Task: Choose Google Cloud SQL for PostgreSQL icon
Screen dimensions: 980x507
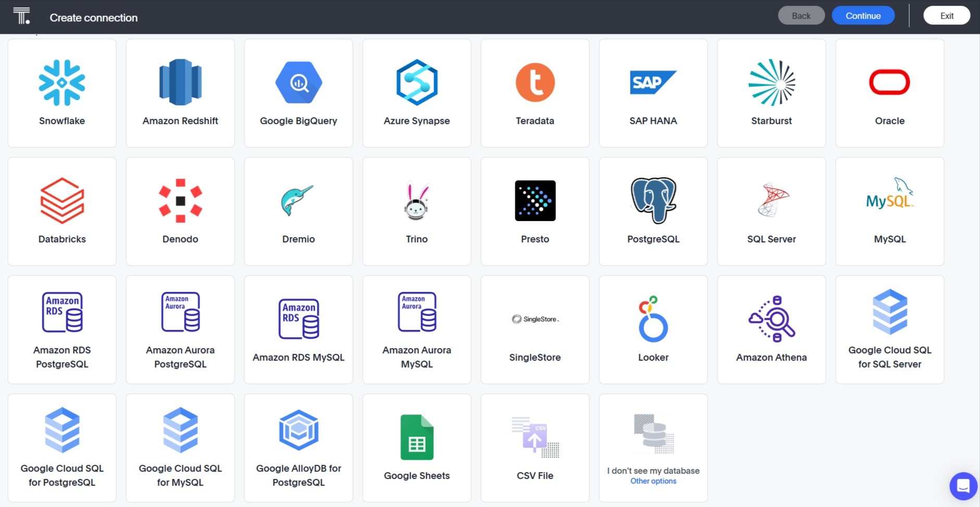Action: point(62,430)
